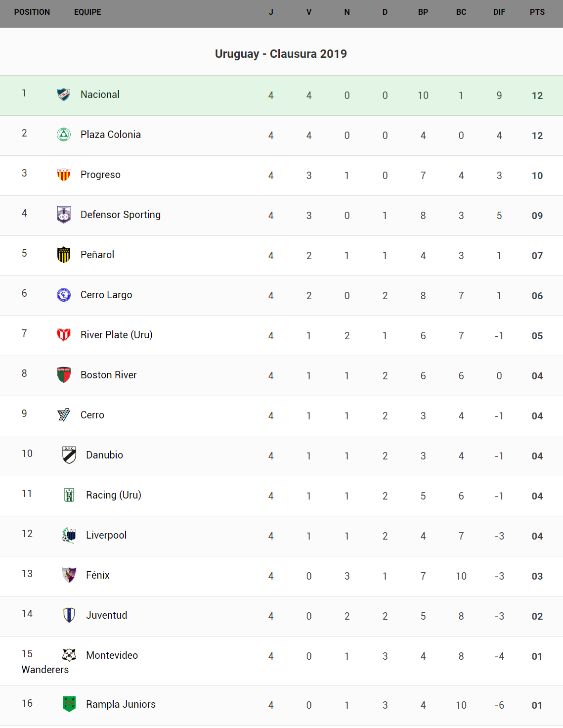The height and width of the screenshot is (728, 563).
Task: Select the Racing (Uru) team name
Action: [x=114, y=495]
